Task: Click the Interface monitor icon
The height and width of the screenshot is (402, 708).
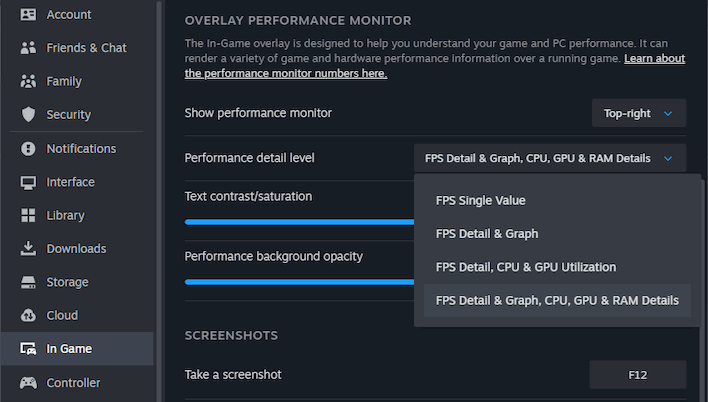Action: [x=28, y=182]
